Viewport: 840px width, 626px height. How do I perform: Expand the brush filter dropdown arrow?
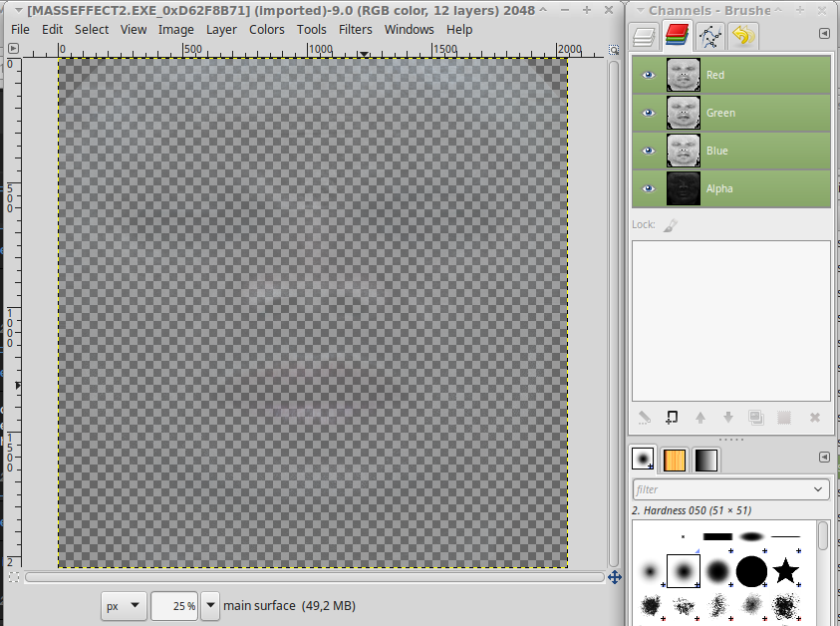click(x=818, y=489)
